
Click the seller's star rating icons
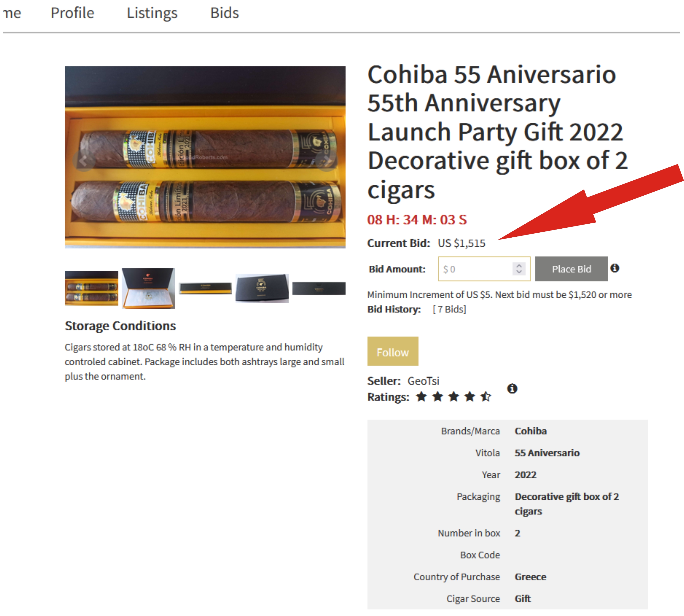(x=454, y=396)
